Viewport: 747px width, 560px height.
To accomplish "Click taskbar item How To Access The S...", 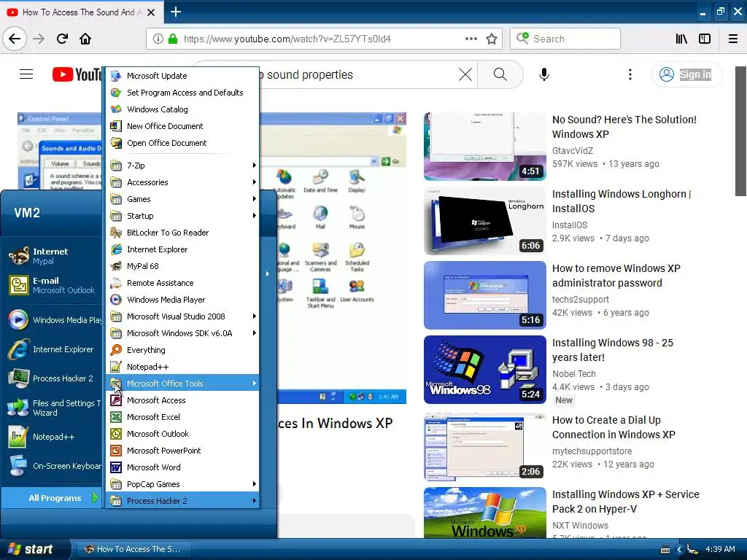I will pyautogui.click(x=133, y=549).
